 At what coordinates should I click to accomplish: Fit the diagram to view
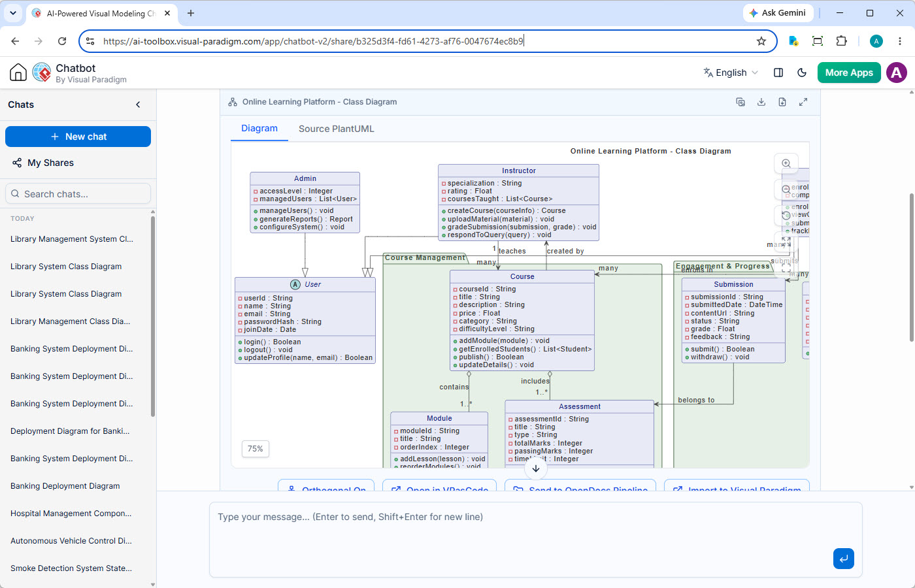pyautogui.click(x=786, y=241)
